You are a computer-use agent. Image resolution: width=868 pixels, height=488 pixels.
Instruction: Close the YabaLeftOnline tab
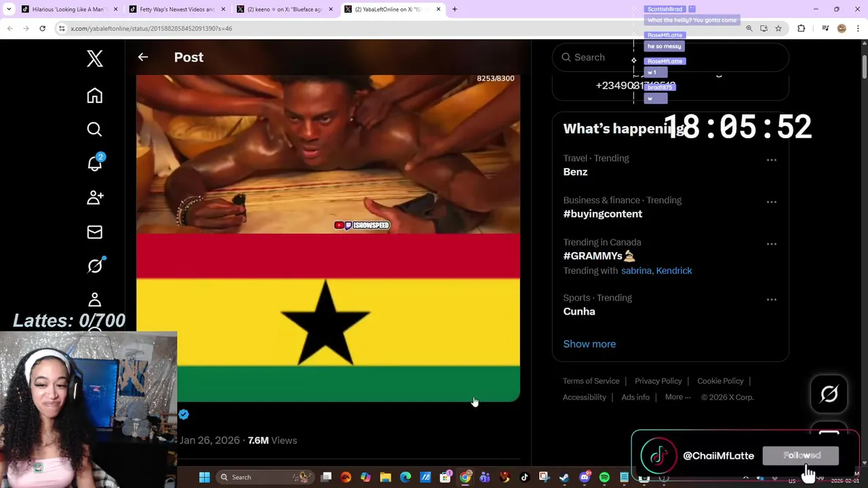[x=438, y=9]
